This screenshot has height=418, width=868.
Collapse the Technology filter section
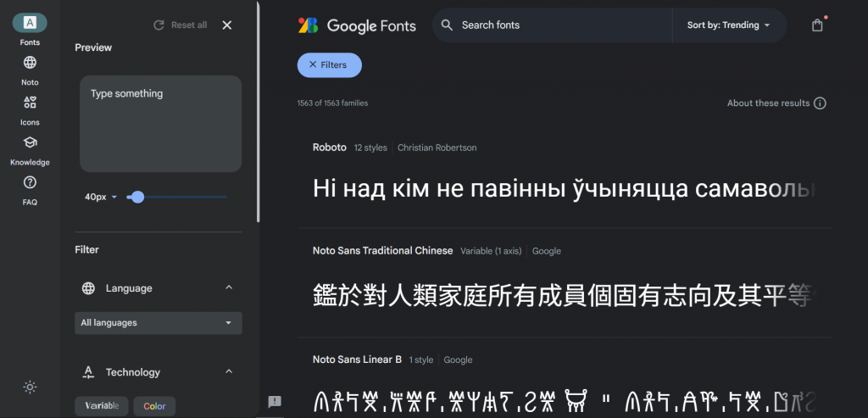229,371
